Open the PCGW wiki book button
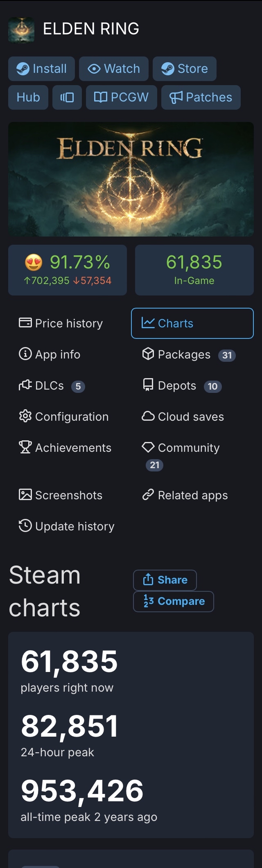 [x=122, y=97]
